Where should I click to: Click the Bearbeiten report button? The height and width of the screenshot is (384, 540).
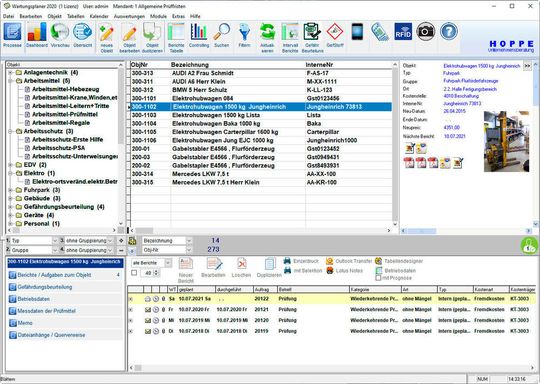213,268
